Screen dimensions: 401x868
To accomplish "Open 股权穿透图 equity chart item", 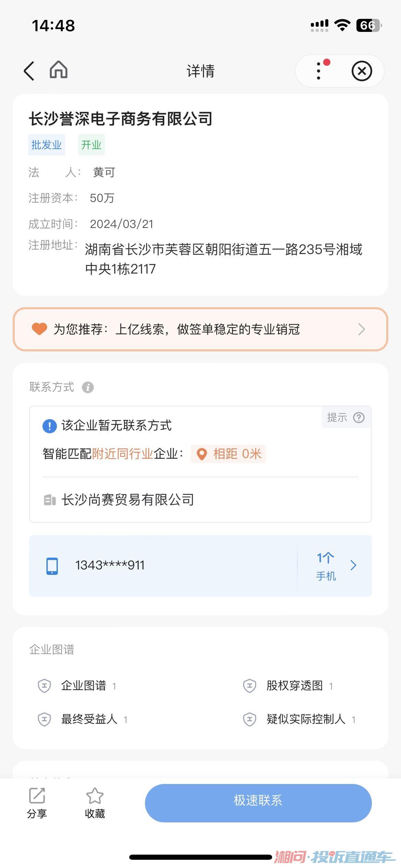I will pyautogui.click(x=294, y=686).
